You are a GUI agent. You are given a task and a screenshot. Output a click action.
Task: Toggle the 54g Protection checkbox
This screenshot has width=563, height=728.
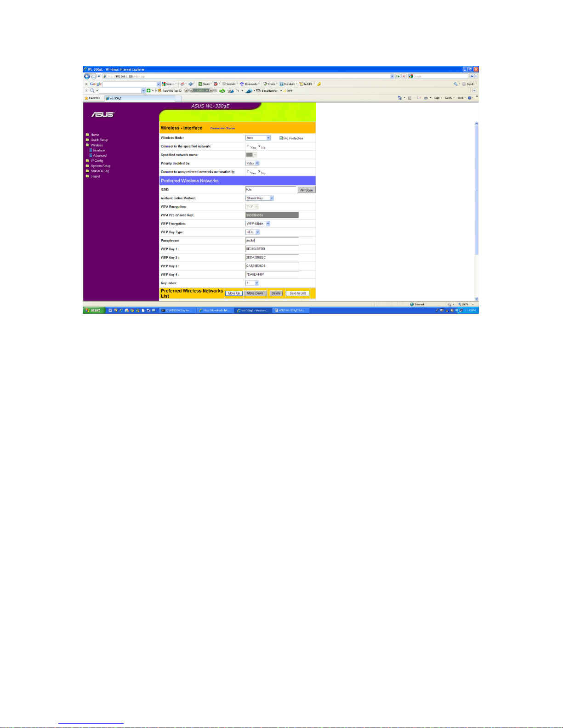(281, 138)
